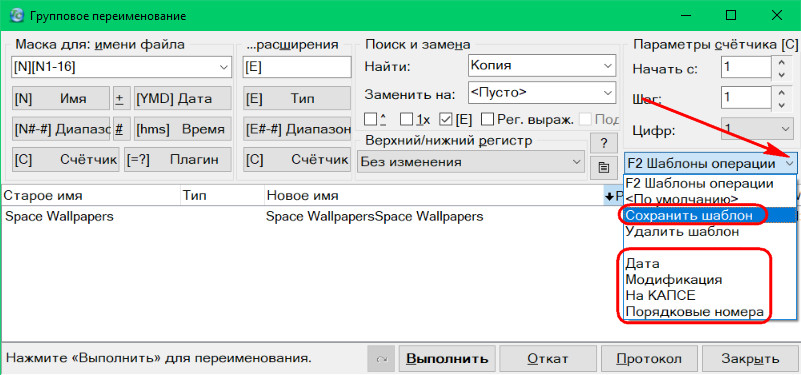Select the Порядковые номера template
Viewport: 801px width, 375px height.
(x=709, y=312)
